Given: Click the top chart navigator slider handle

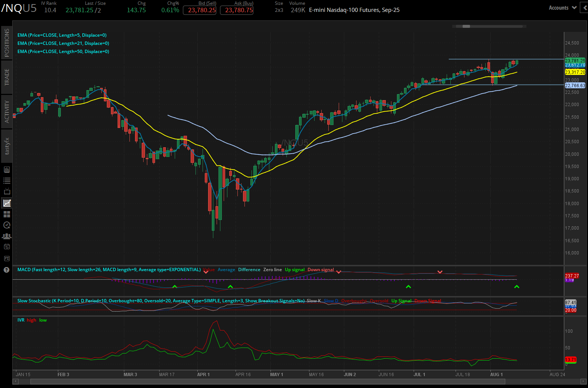Looking at the screenshot, I should 466,26.
